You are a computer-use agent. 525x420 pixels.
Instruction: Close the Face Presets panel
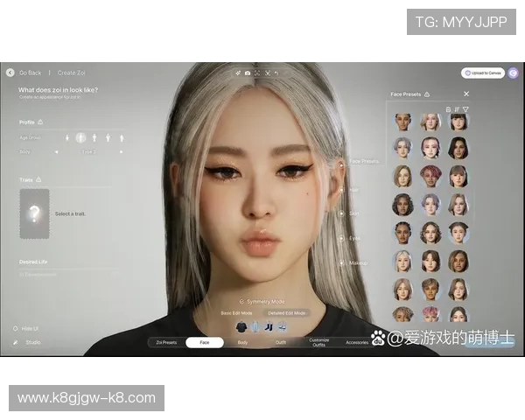[466, 94]
